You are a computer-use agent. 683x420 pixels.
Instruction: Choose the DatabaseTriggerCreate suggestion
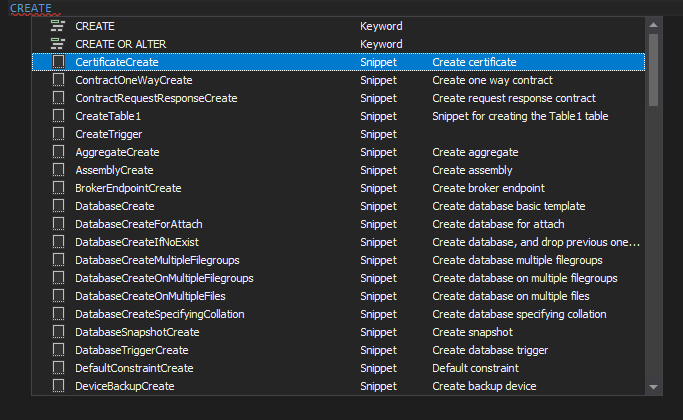click(132, 350)
